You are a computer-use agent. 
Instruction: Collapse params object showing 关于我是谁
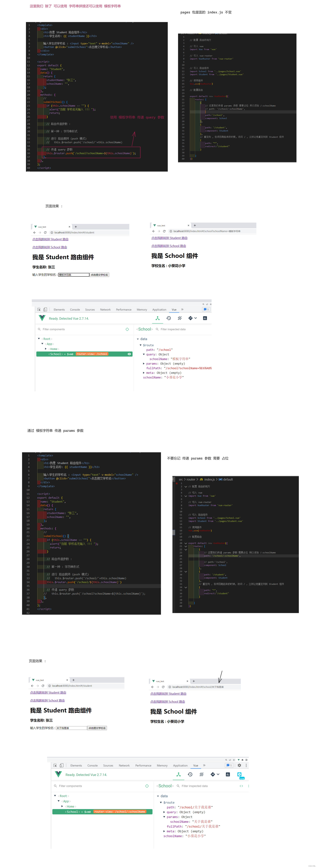(x=164, y=817)
